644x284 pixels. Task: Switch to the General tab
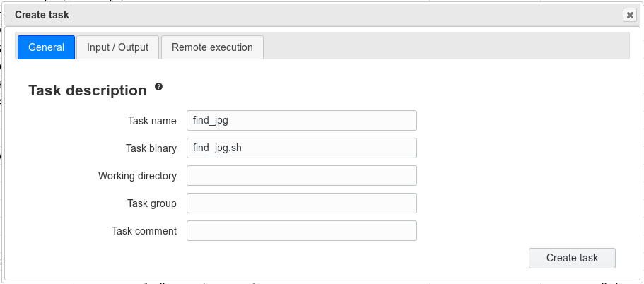point(47,47)
